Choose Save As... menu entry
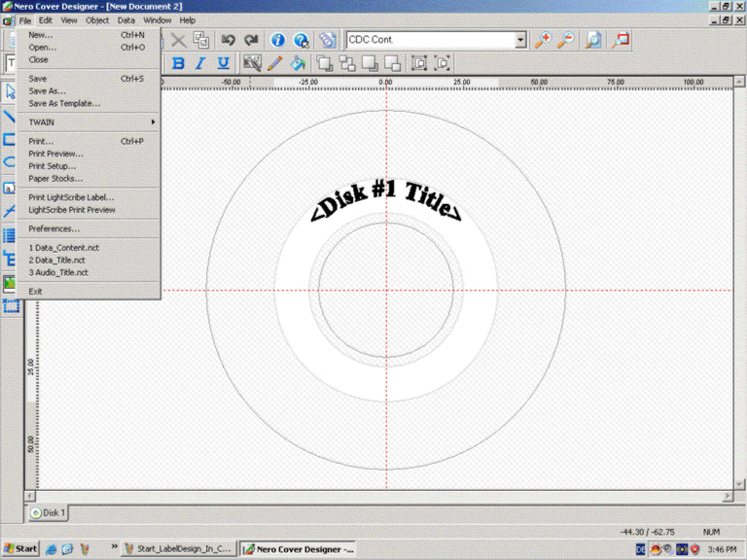The image size is (747, 560). 89,91
